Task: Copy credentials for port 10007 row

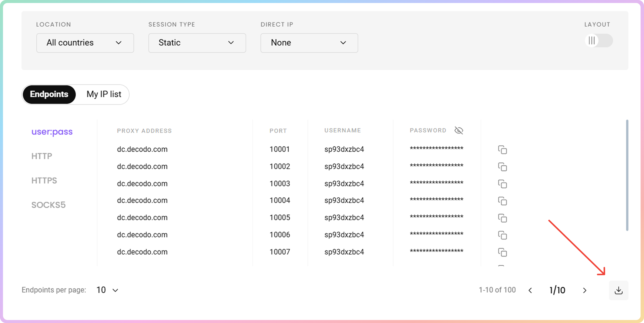Action: point(502,252)
